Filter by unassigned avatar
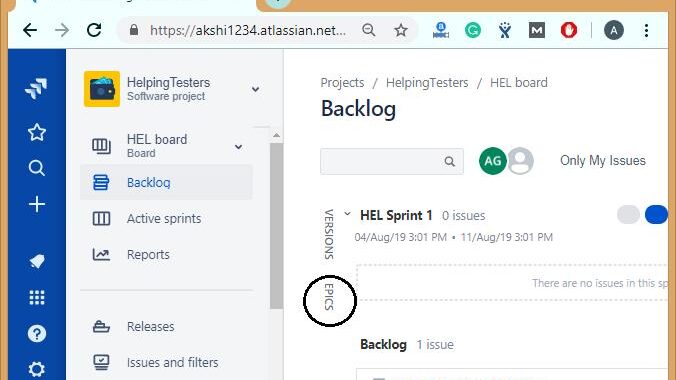Viewport: 676px width, 380px height. (x=521, y=161)
